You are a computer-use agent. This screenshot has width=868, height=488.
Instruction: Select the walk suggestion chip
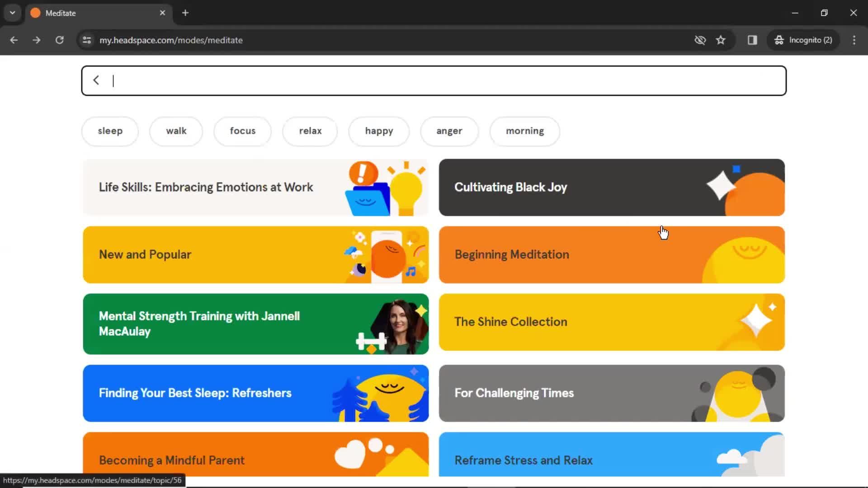click(x=176, y=131)
